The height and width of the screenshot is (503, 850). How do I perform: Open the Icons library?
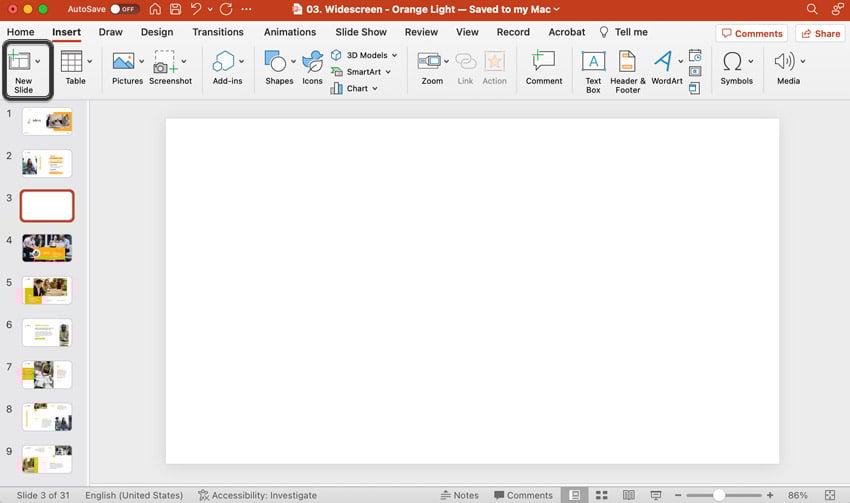(312, 67)
